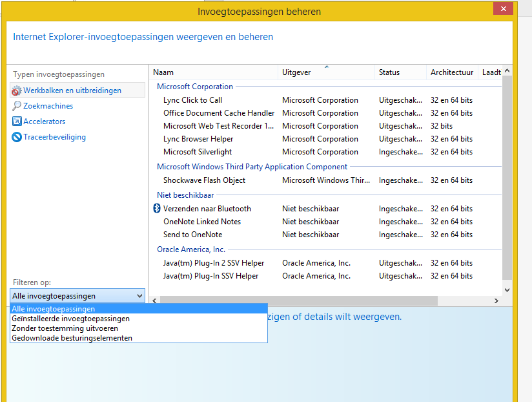Click the horizontal scrollbar right arrow
Viewport: 532px width, 402px height.
[x=496, y=301]
